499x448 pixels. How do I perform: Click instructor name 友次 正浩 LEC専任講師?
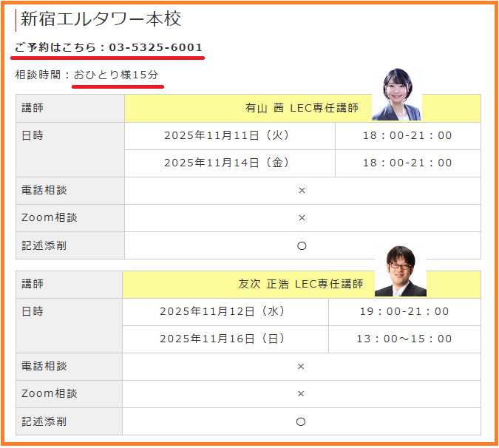click(x=300, y=284)
